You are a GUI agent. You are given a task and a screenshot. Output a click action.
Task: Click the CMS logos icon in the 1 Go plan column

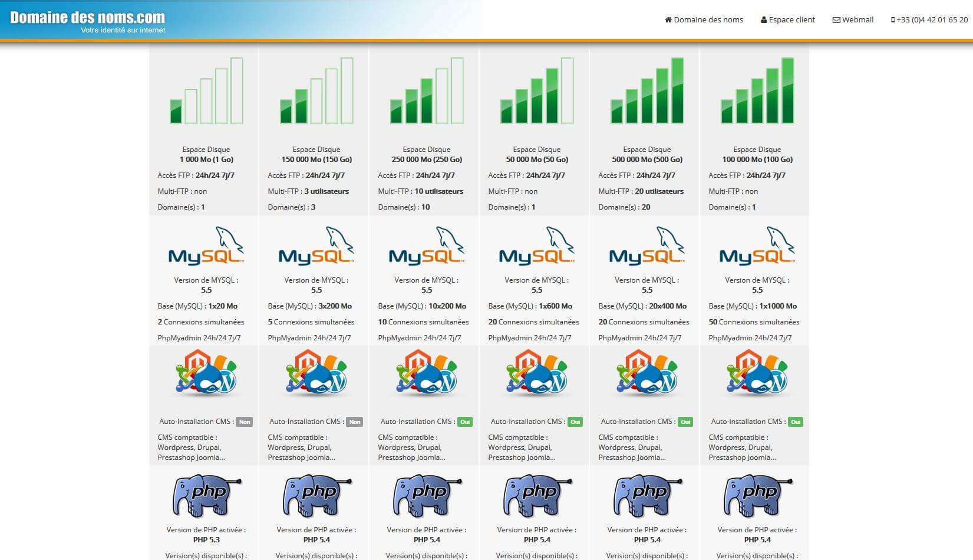point(206,373)
